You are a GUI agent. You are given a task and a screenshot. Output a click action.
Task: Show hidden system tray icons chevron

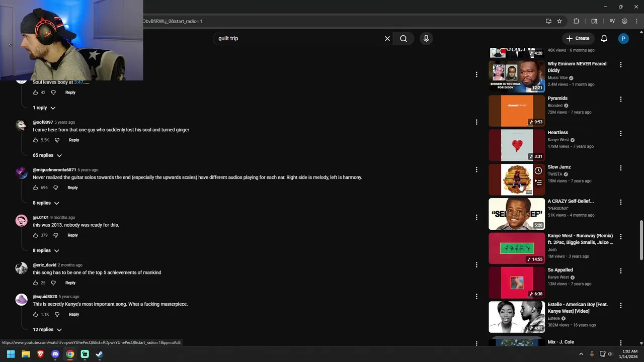click(581, 354)
